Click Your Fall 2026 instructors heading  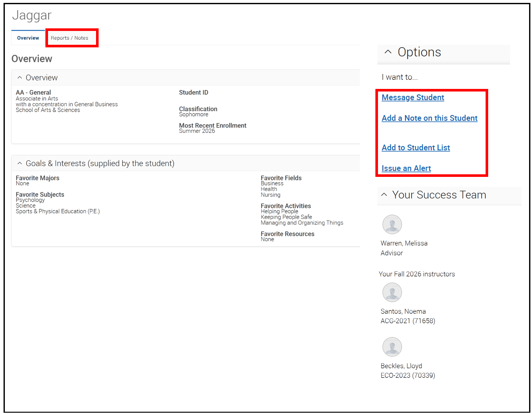tap(417, 274)
